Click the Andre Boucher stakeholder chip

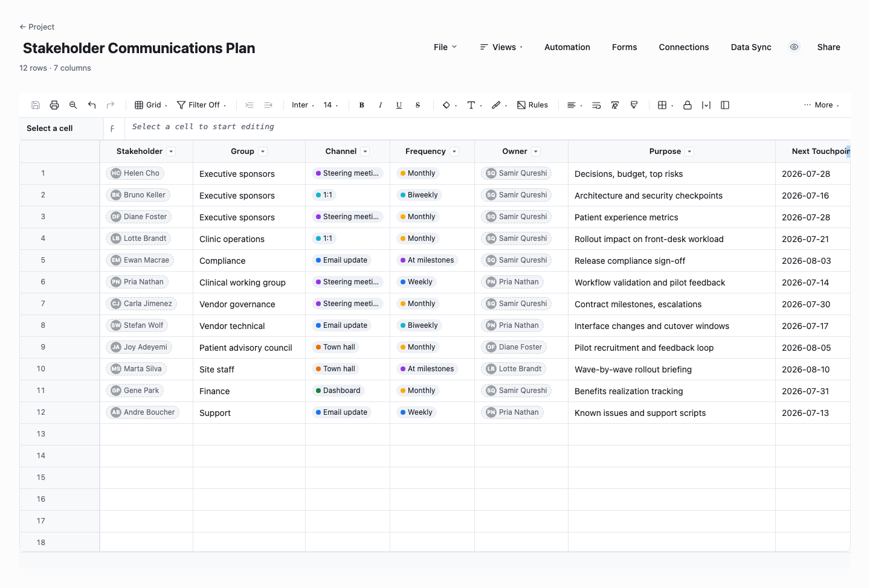143,412
